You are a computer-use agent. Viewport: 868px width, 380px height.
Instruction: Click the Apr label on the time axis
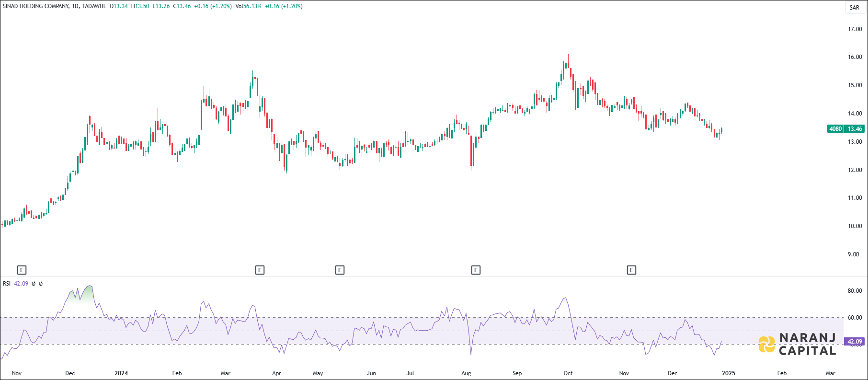click(x=276, y=373)
